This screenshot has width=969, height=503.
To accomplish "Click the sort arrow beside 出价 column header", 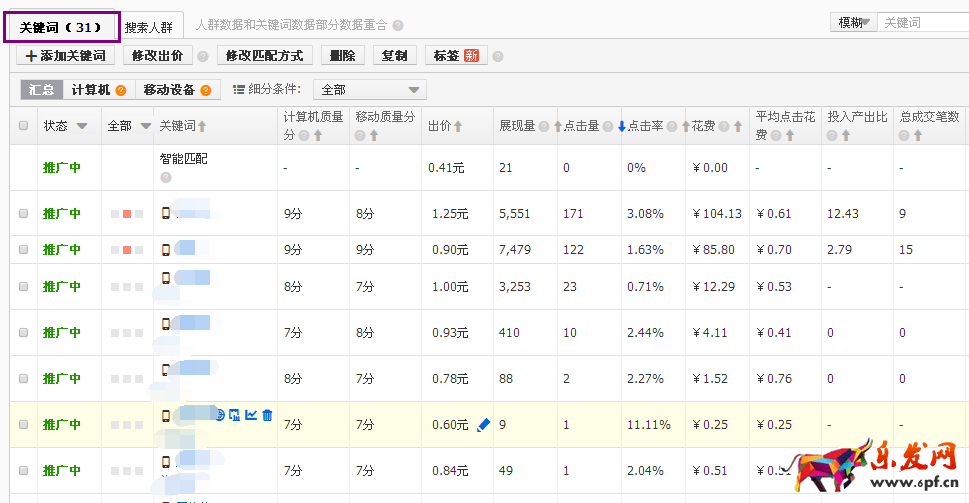I will [x=458, y=127].
